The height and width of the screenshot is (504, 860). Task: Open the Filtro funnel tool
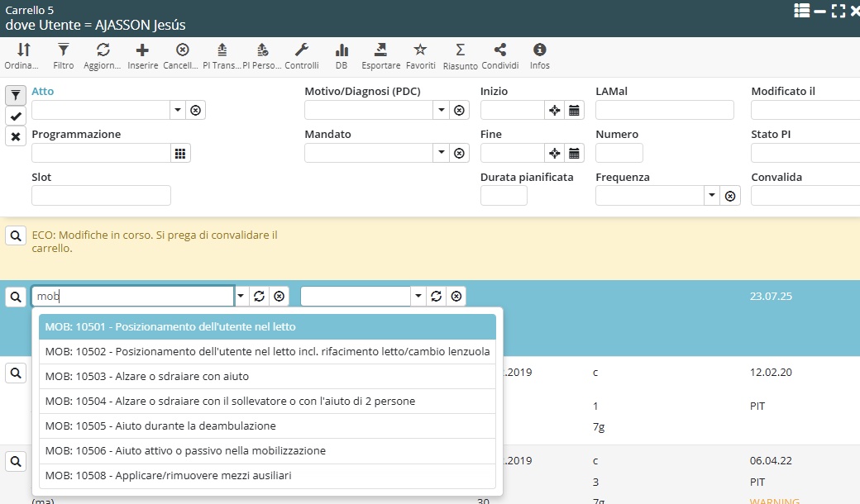63,50
